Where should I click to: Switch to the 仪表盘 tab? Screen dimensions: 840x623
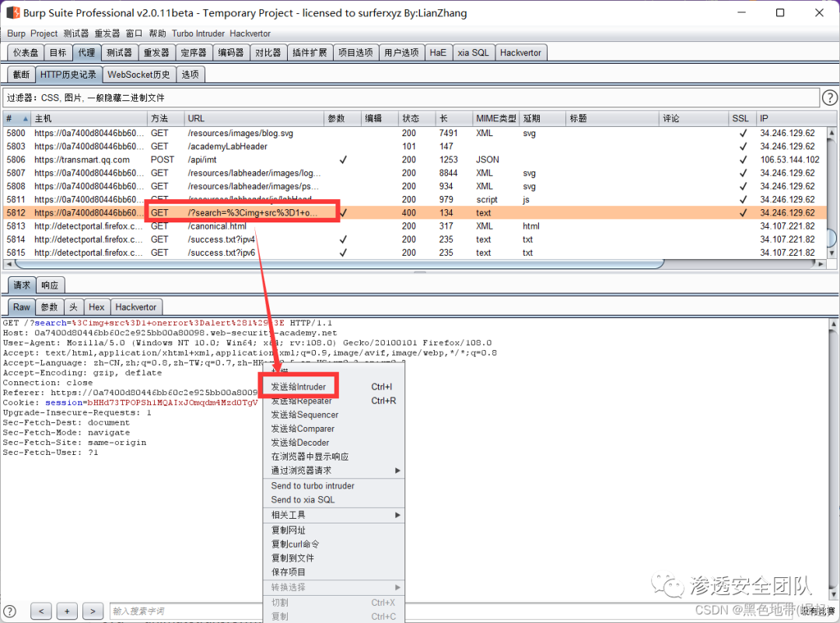tap(26, 52)
